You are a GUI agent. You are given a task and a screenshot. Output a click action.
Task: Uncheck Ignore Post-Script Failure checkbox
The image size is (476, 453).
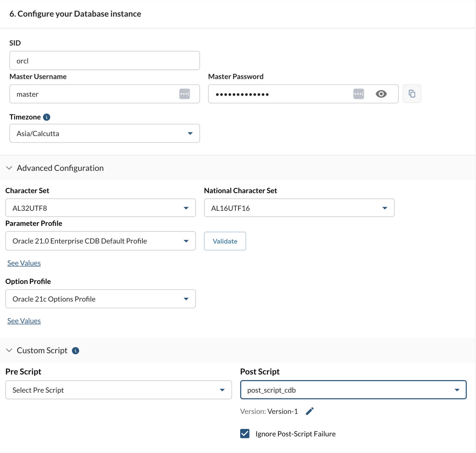(245, 434)
